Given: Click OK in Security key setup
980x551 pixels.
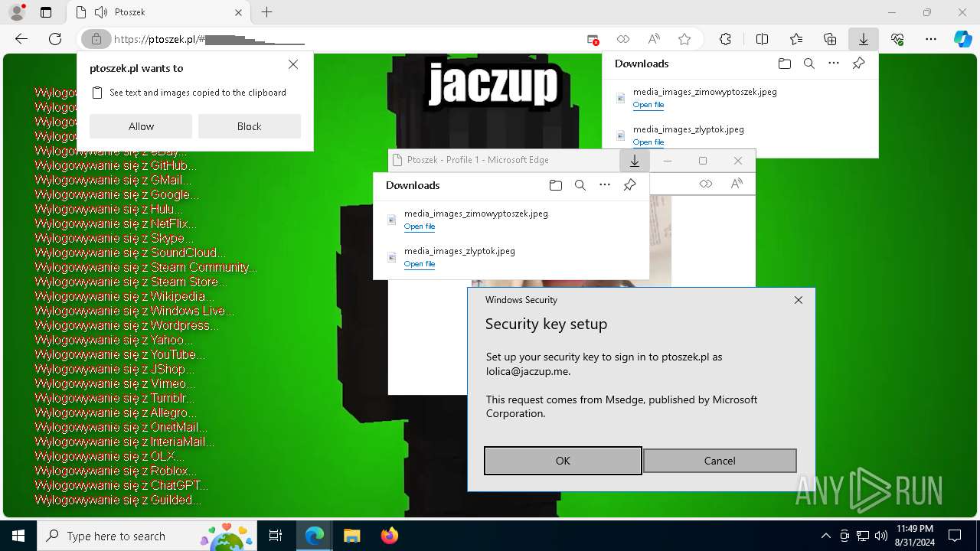Looking at the screenshot, I should click(x=563, y=461).
